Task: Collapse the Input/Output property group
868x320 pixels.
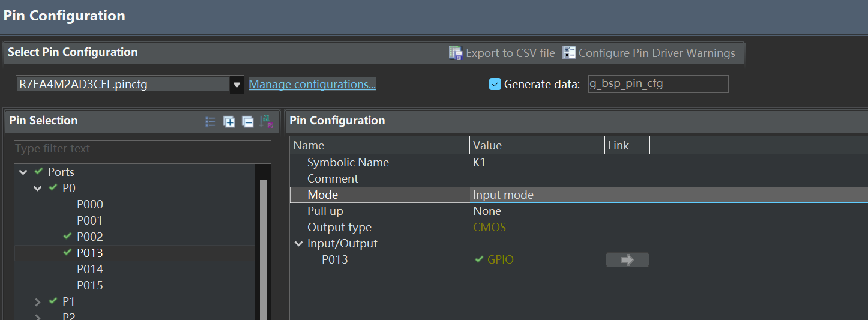Action: pyautogui.click(x=298, y=244)
